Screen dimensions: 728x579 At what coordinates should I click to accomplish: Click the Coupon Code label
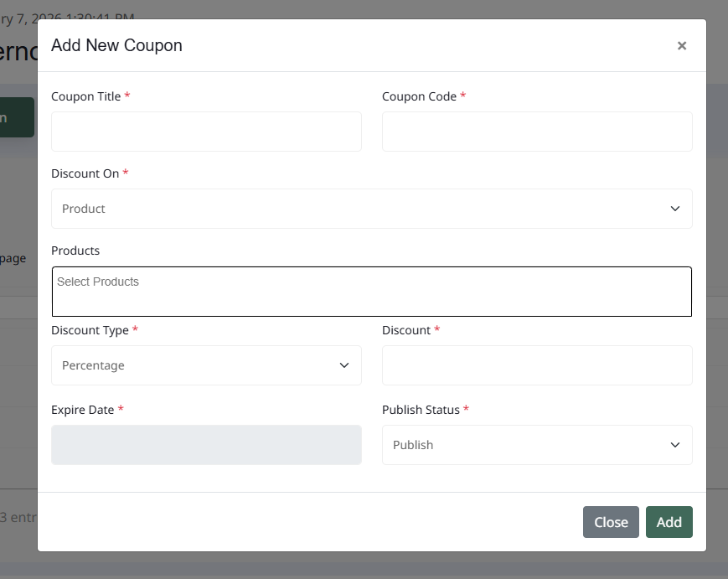click(419, 96)
